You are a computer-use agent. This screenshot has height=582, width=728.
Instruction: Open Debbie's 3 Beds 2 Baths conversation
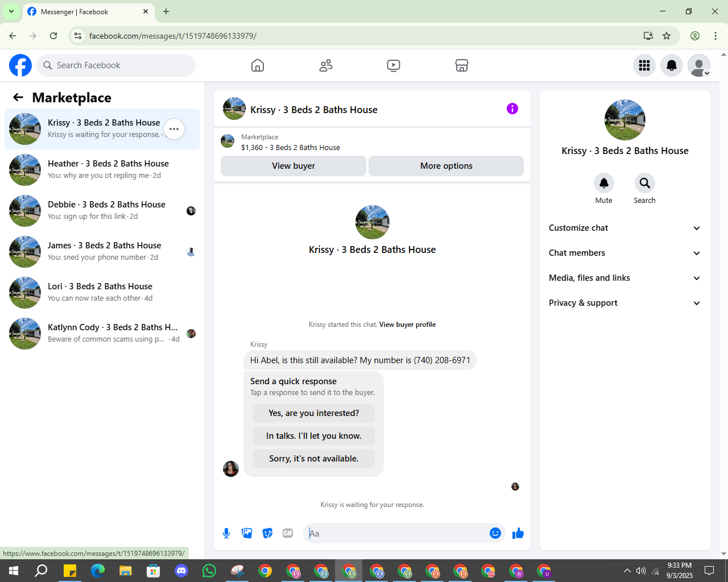click(x=102, y=211)
